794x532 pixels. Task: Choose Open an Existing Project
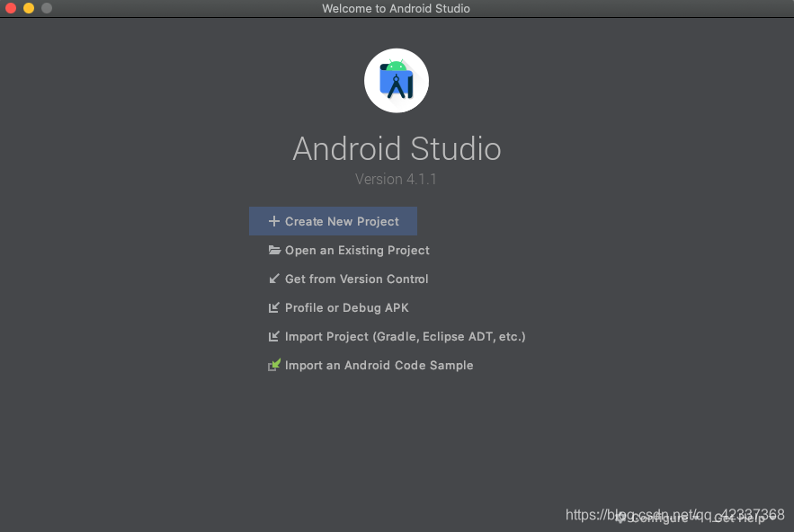click(349, 250)
